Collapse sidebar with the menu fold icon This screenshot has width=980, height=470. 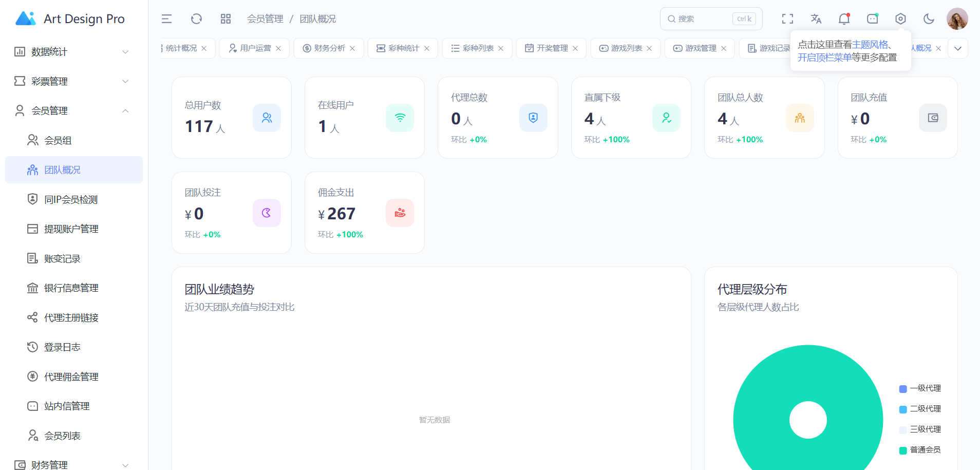(166, 19)
